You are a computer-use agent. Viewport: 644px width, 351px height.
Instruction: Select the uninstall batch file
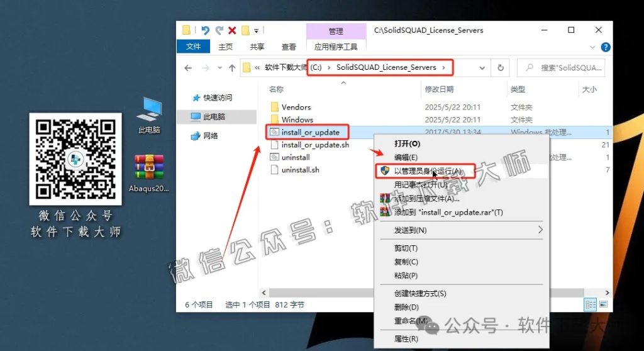[296, 157]
